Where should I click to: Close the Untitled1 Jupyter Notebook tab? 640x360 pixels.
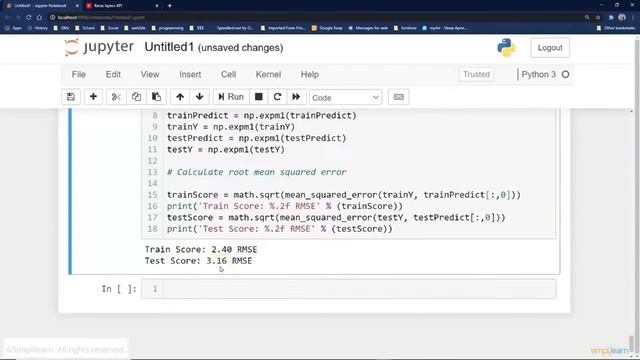[x=77, y=6]
